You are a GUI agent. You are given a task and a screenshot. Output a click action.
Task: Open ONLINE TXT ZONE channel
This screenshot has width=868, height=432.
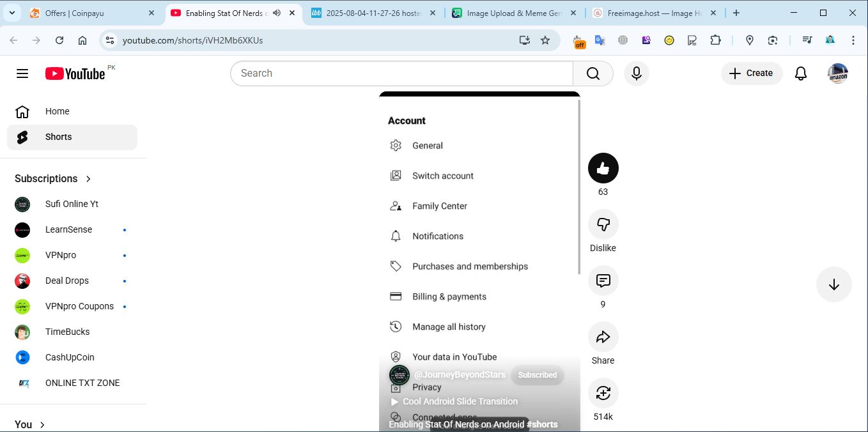coord(72,383)
